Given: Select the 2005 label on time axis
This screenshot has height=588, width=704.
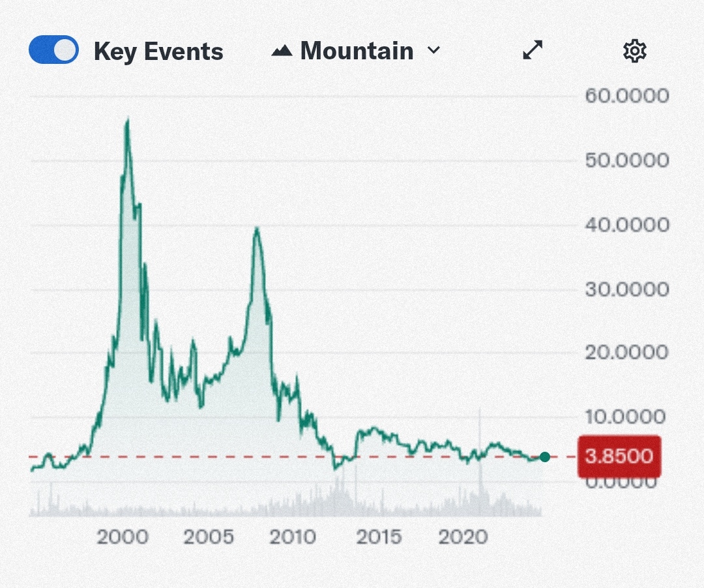Looking at the screenshot, I should point(209,537).
